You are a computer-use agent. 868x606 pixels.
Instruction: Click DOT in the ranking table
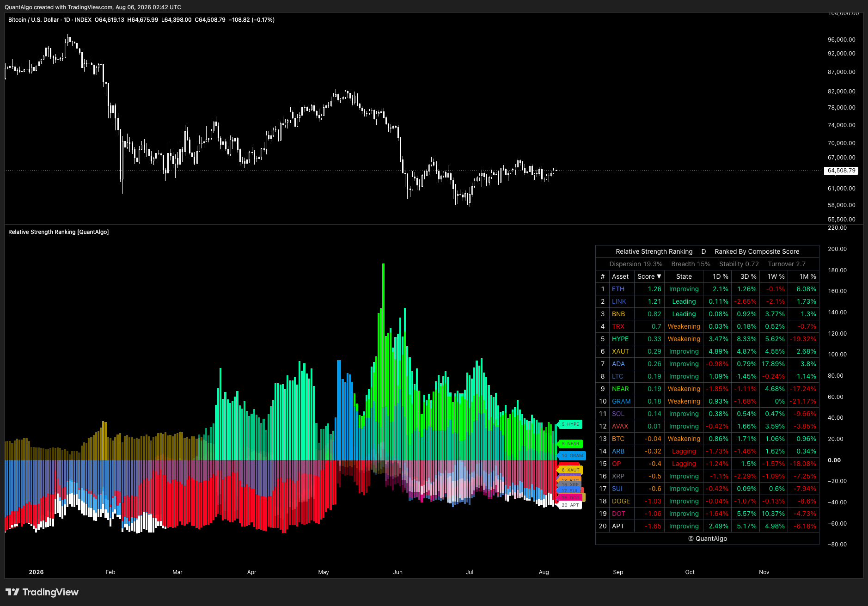(x=618, y=514)
